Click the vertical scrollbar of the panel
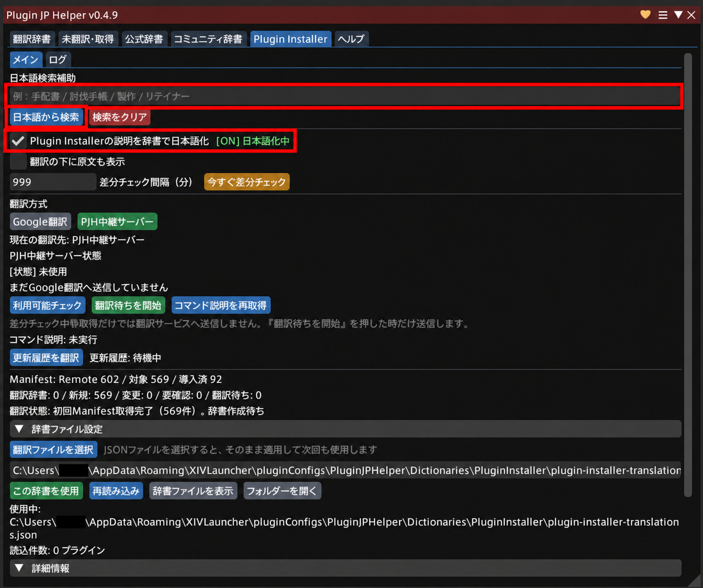Viewport: 703px width, 588px height. [x=688, y=274]
